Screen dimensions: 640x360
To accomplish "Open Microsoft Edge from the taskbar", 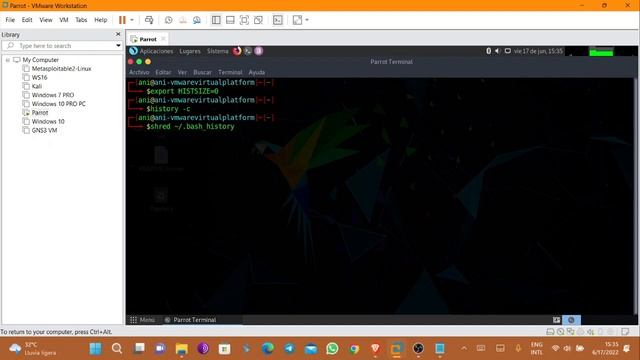I will click(x=268, y=349).
